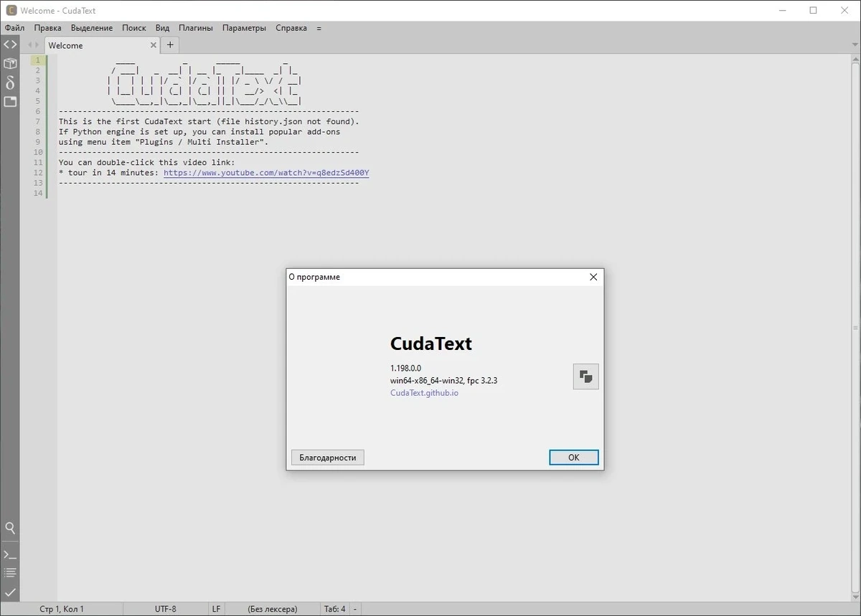Click the vertical scrollbar of the editor
Screen dimensions: 861x616
point(855,327)
